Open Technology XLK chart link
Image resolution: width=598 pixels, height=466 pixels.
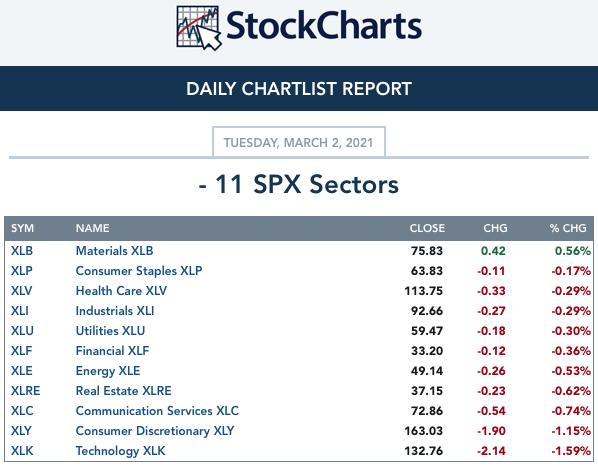click(x=121, y=451)
